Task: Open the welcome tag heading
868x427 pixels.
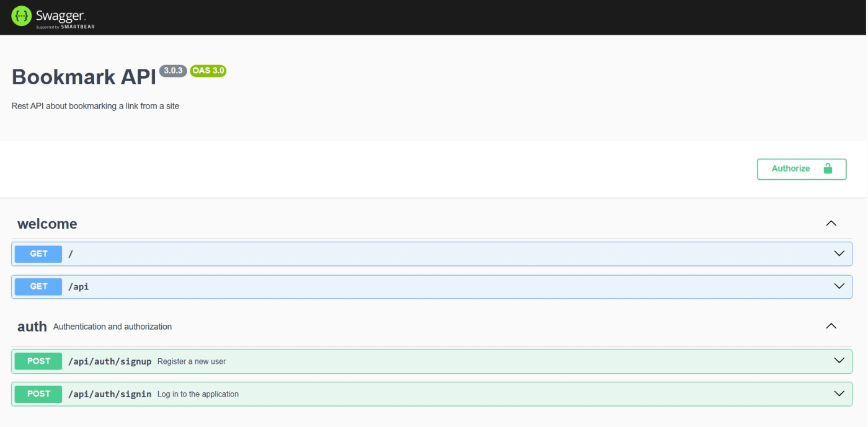Action: click(x=47, y=224)
